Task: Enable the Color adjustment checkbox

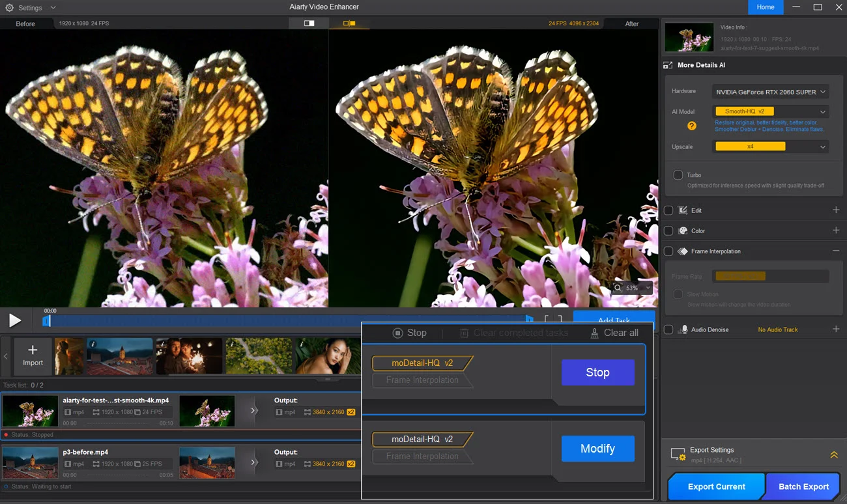Action: (x=668, y=231)
